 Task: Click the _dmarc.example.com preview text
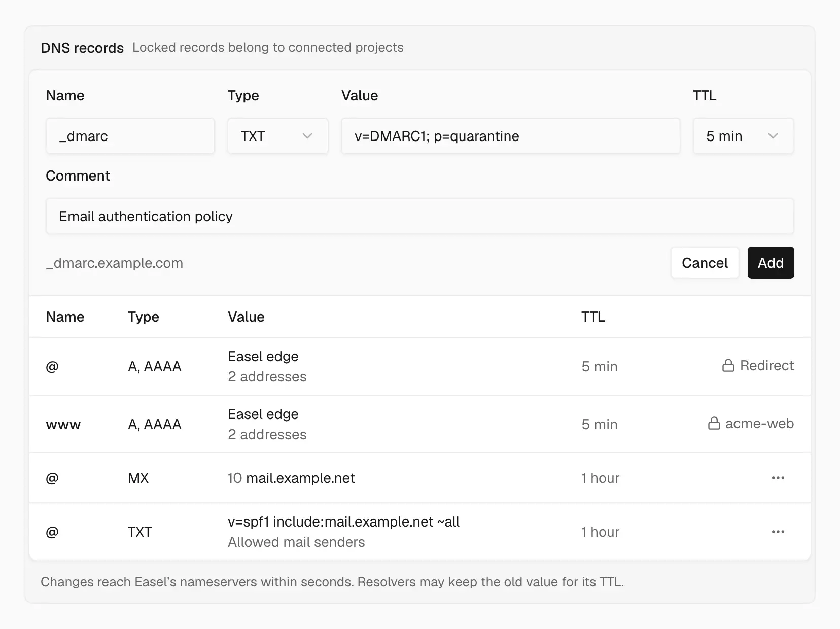115,263
